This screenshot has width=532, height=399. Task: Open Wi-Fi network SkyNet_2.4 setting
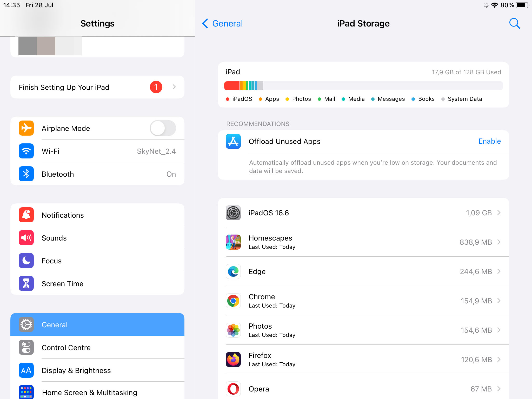coord(97,151)
